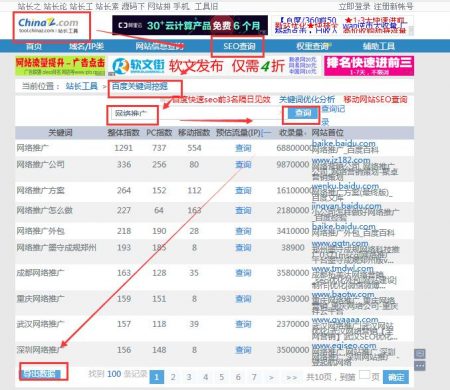Image resolution: width=450 pixels, height=390 pixels.
Task: Click 查询 traffic link in 网络推广怎么做 row
Action: (x=243, y=210)
